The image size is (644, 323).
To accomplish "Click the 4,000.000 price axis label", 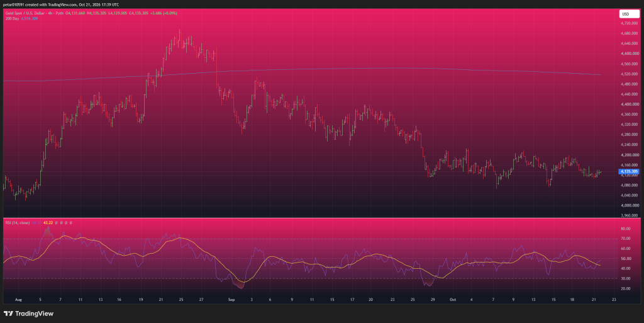I will 630,205.
